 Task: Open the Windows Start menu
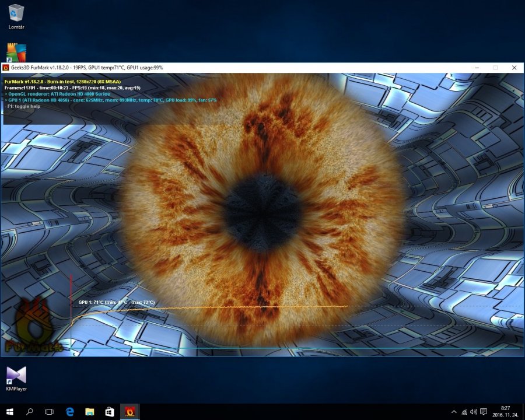click(10, 412)
